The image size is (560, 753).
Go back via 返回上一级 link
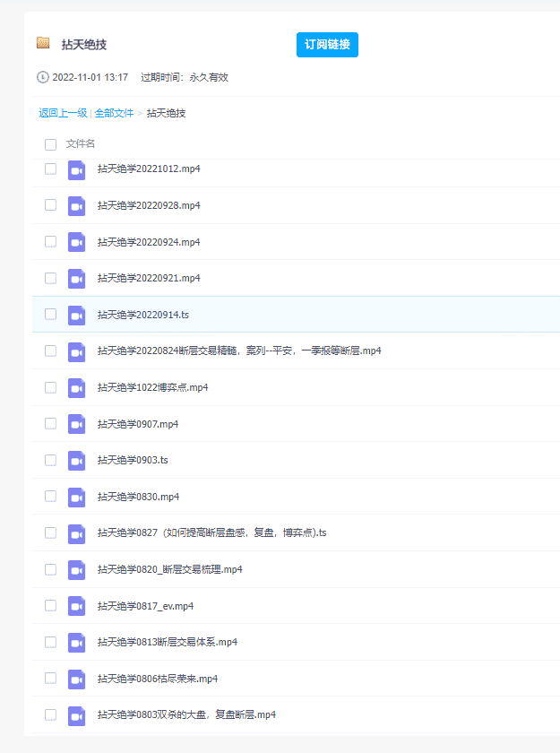[63, 113]
